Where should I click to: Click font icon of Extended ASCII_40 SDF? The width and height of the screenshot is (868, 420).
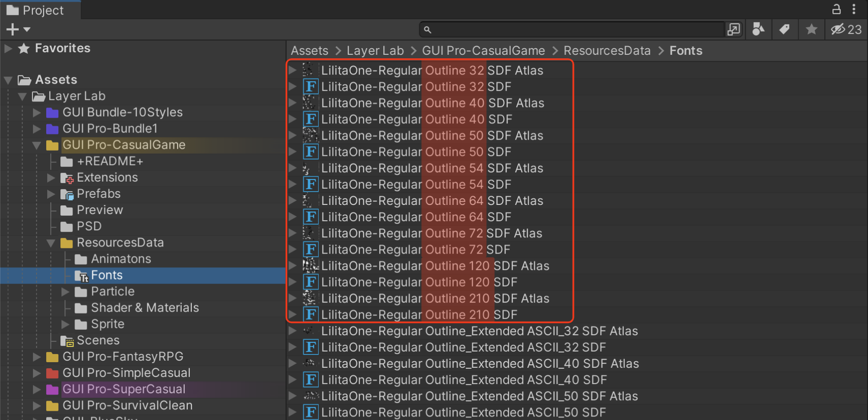click(x=311, y=380)
